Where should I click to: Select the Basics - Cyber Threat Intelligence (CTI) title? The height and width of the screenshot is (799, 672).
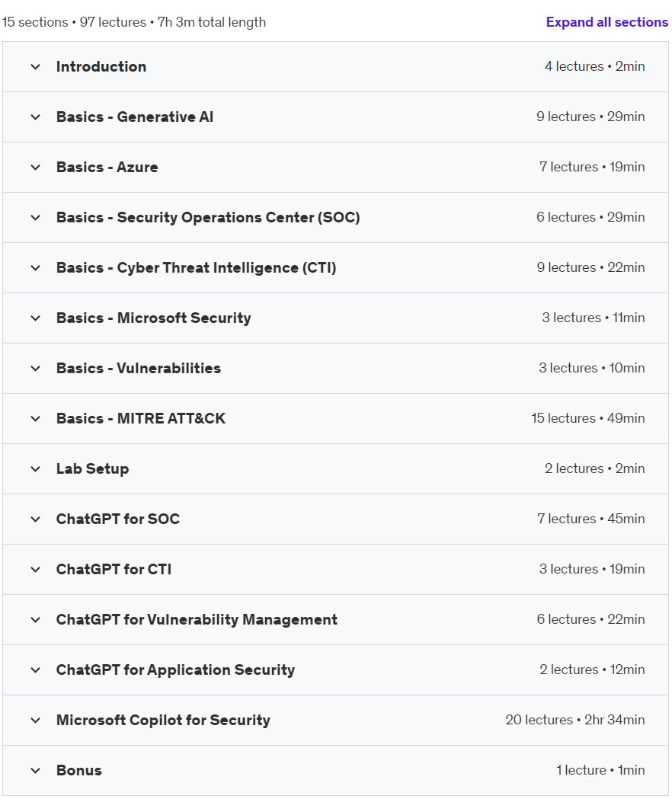(x=197, y=268)
